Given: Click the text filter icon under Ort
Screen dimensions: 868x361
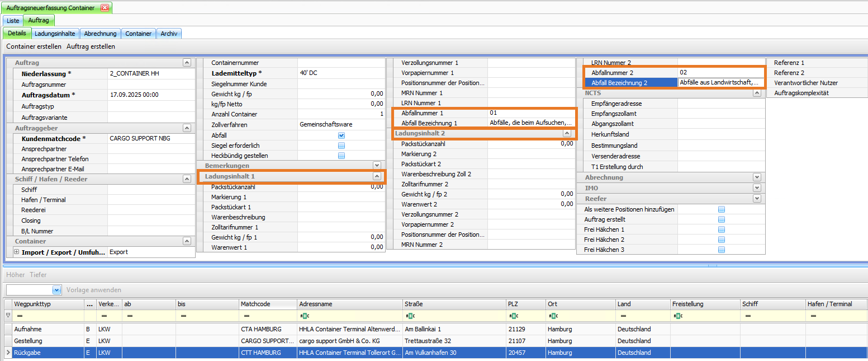Looking at the screenshot, I should 552,316.
